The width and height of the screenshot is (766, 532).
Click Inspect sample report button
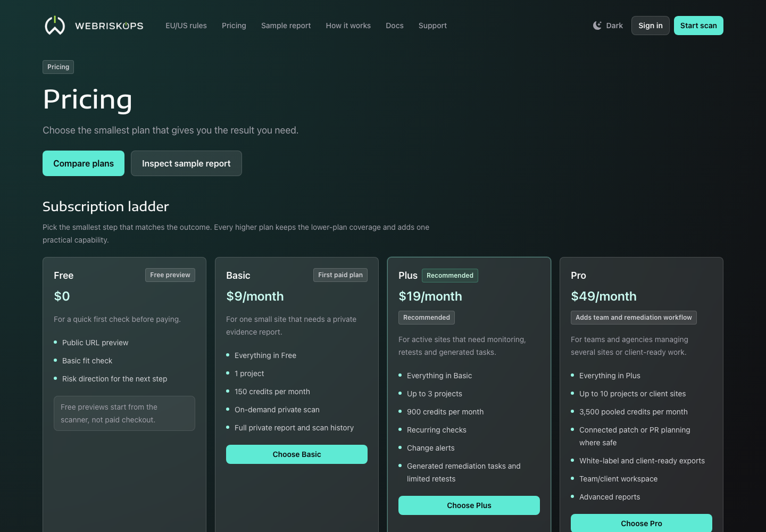click(186, 163)
